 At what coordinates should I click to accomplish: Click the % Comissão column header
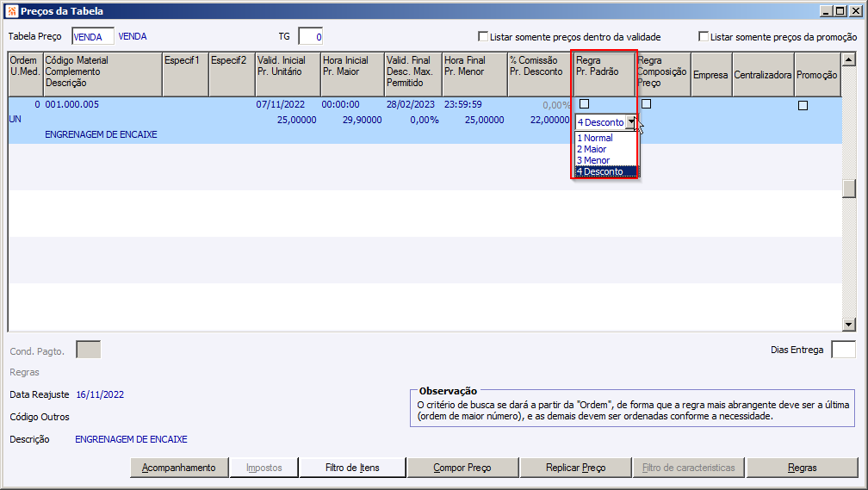[540, 74]
